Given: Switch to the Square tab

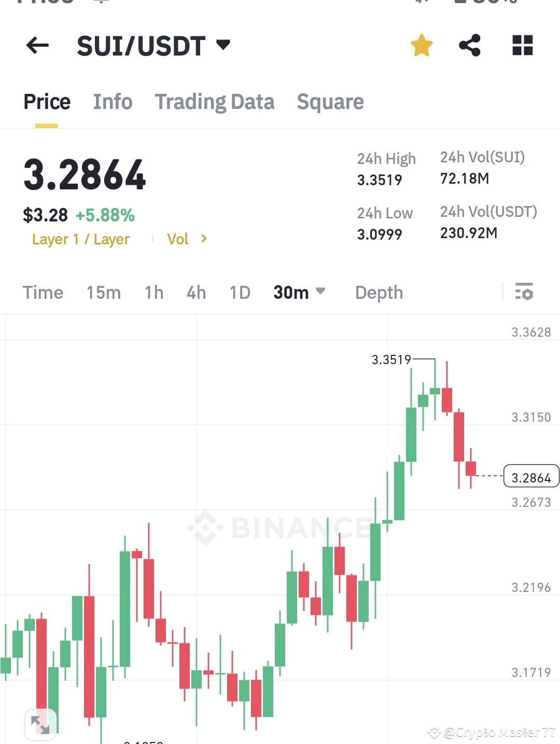Looking at the screenshot, I should point(330,102).
